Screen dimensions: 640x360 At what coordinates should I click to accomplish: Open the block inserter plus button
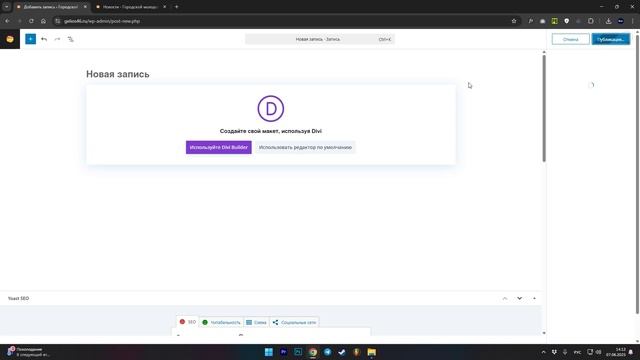30,39
